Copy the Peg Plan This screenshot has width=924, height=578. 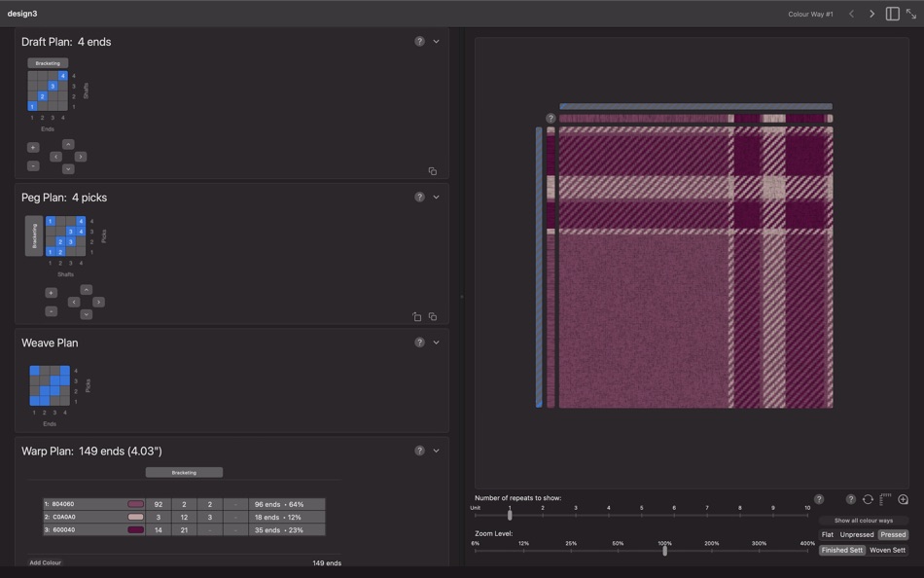pos(433,316)
